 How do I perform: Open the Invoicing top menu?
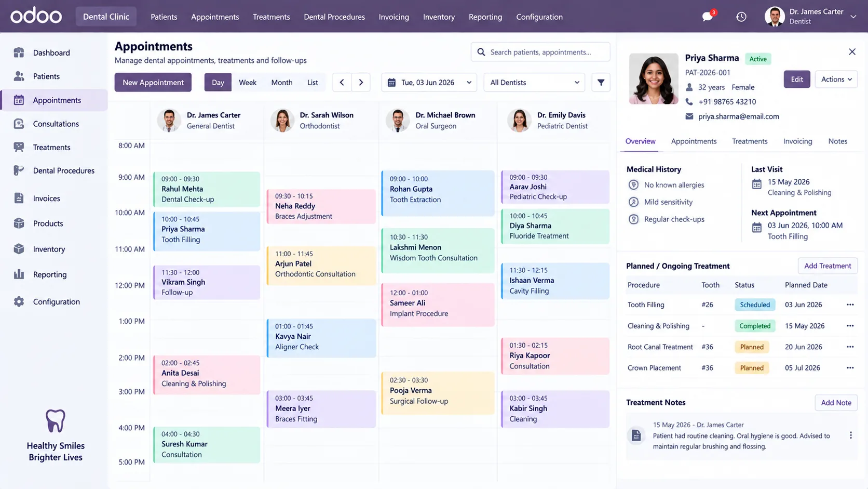coord(394,17)
